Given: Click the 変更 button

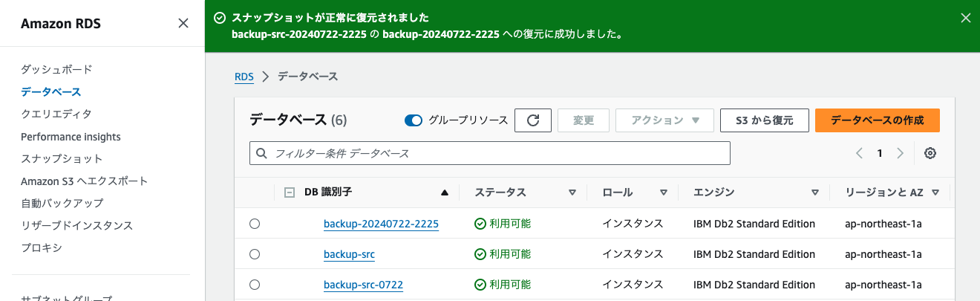Looking at the screenshot, I should [x=584, y=120].
